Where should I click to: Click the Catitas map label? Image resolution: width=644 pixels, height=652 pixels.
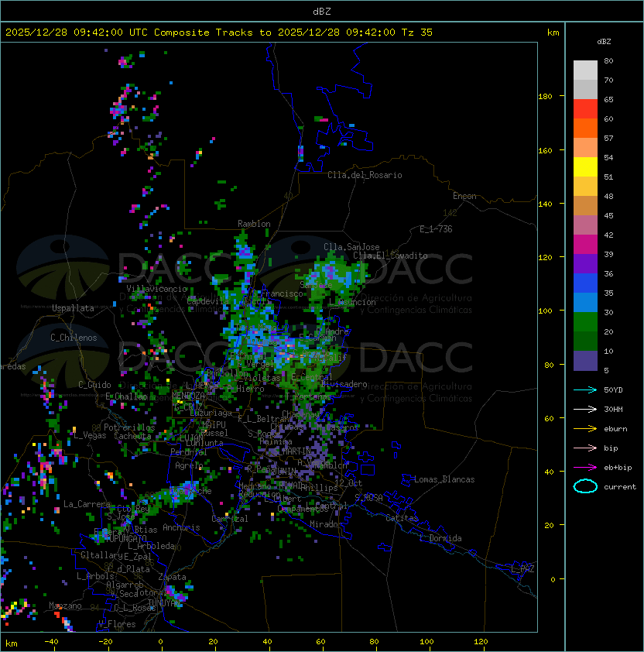click(402, 518)
